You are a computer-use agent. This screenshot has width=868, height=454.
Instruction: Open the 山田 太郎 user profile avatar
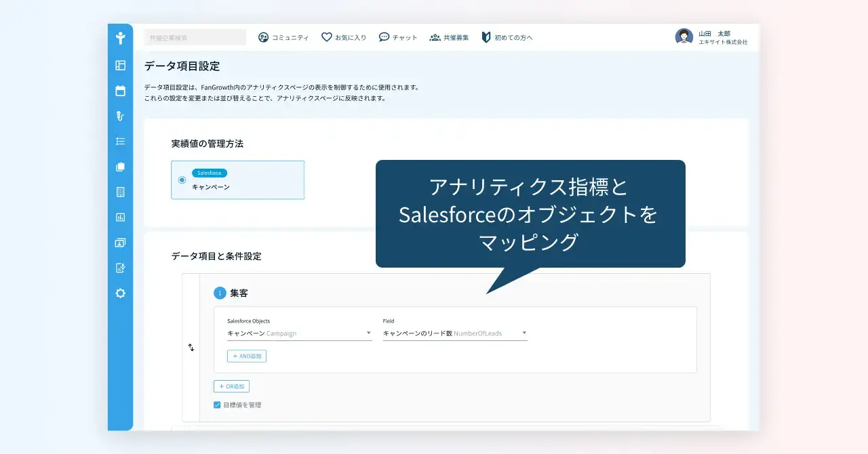tap(684, 37)
